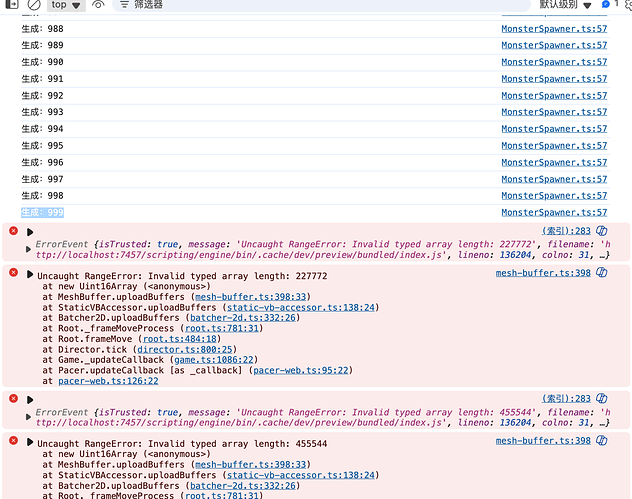This screenshot has width=632, height=499.
Task: Click the highlighted log text '生成: 999'
Action: (x=42, y=212)
